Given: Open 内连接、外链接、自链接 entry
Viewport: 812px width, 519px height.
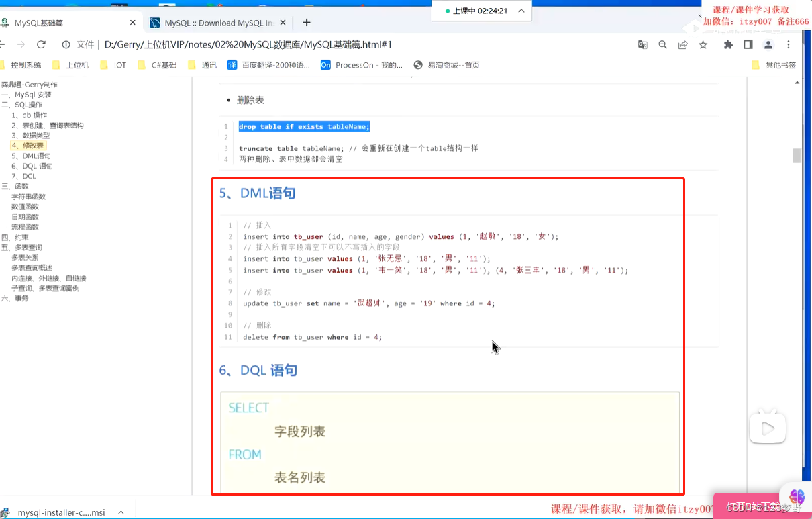Looking at the screenshot, I should tap(48, 278).
